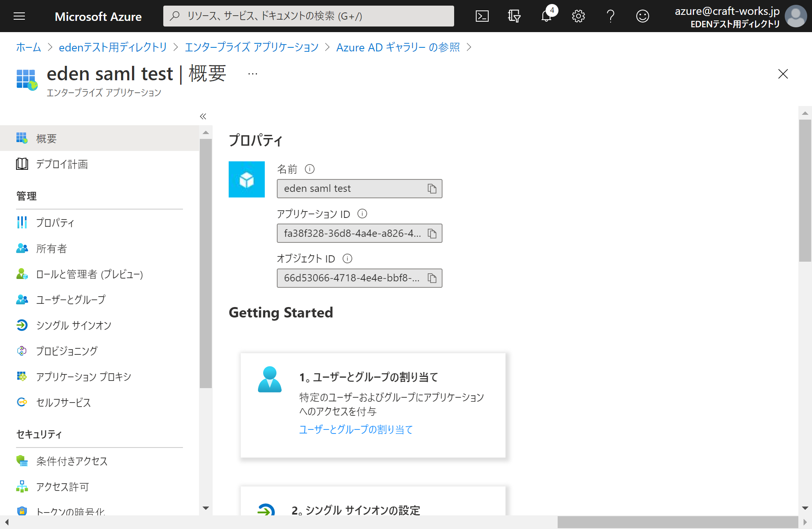Click the Getting Started heading
Viewport: 812px width, 529px height.
(281, 313)
